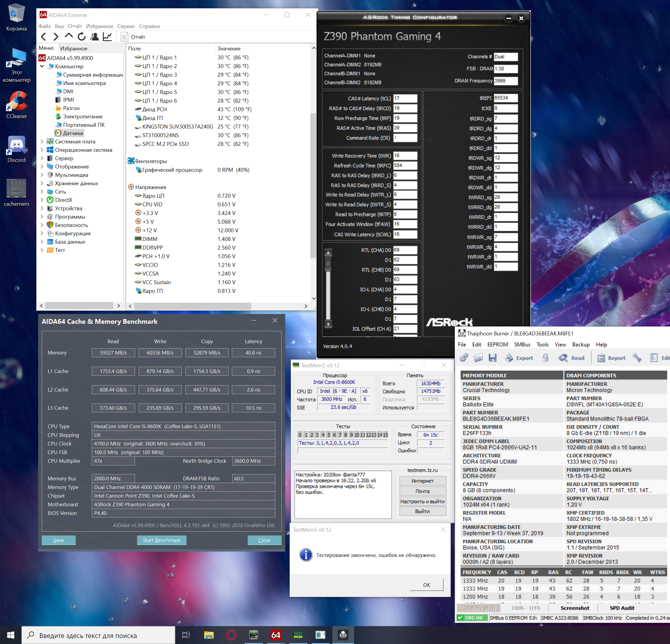Expand the Хранение данных tree node

[x=42, y=183]
